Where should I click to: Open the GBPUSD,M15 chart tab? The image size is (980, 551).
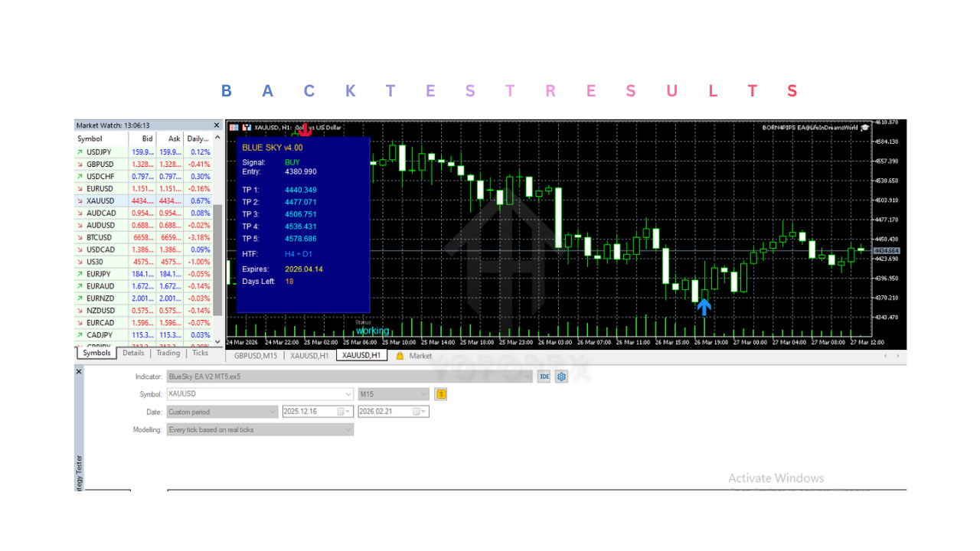tap(255, 356)
